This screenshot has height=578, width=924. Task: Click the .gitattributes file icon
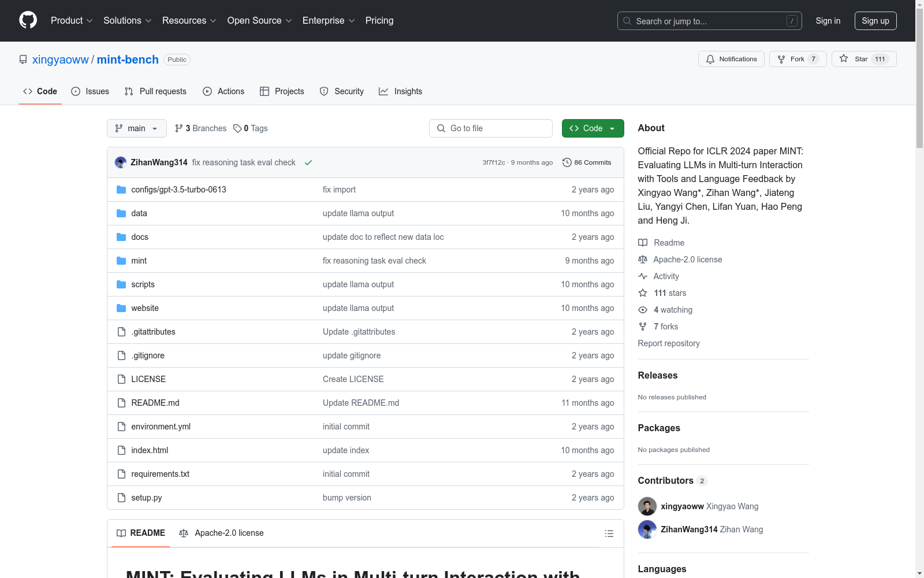tap(121, 332)
